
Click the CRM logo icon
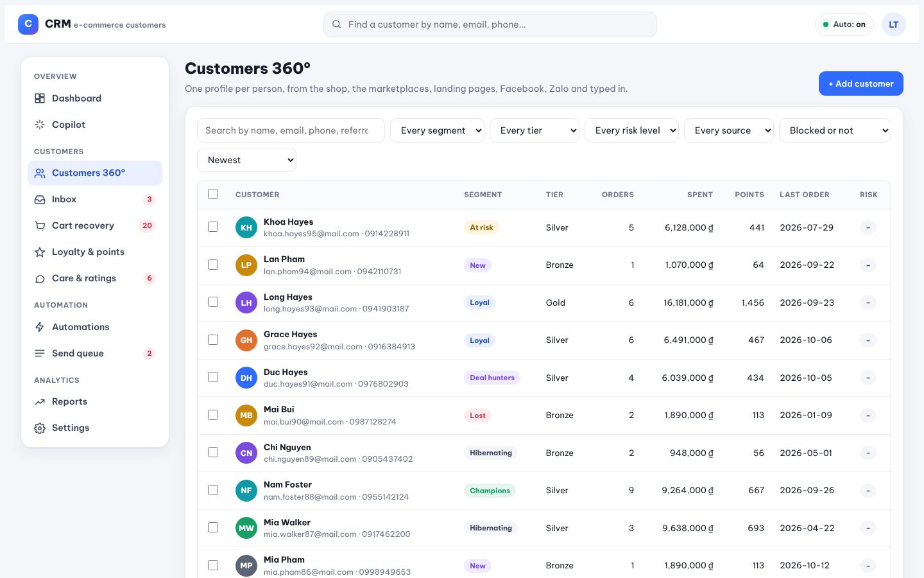click(x=28, y=24)
